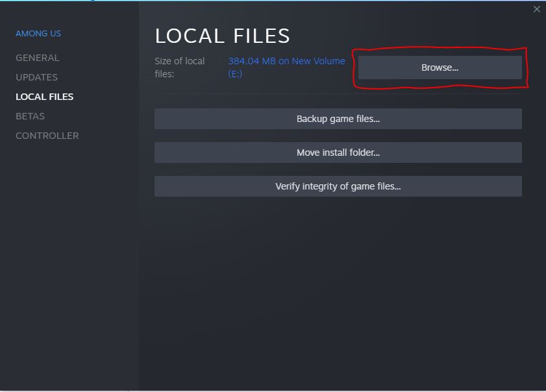Screen dimensions: 546x392
Task: Click Move install folder
Action: click(x=338, y=153)
